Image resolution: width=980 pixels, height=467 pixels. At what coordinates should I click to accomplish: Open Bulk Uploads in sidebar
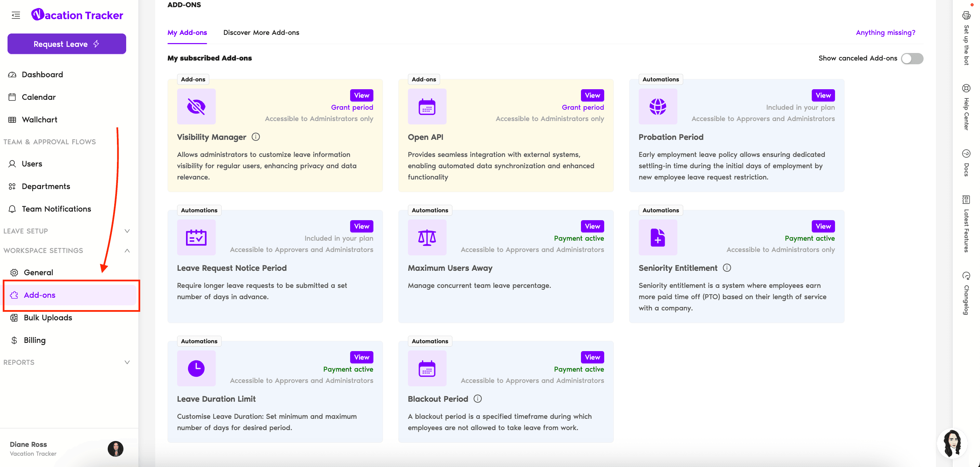pyautogui.click(x=48, y=318)
